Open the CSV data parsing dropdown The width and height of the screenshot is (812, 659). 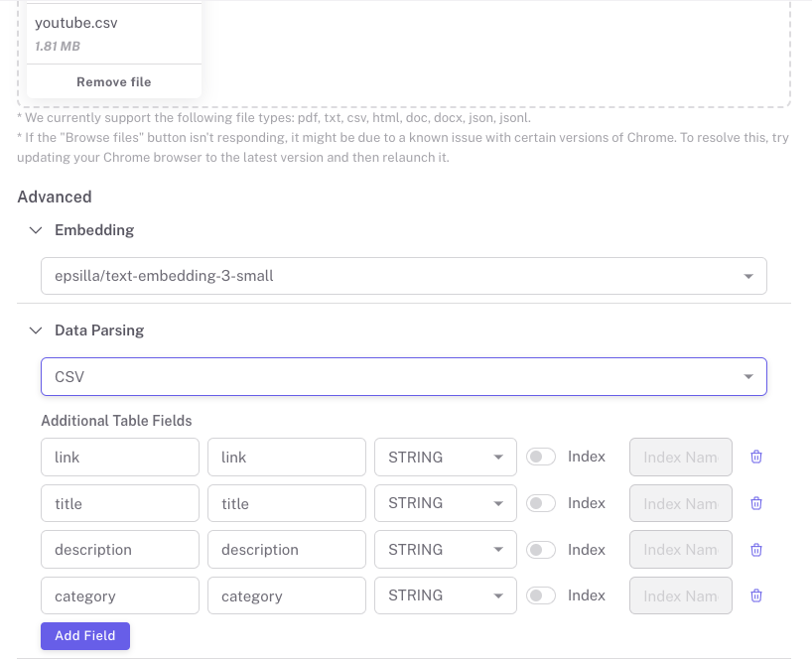point(403,377)
